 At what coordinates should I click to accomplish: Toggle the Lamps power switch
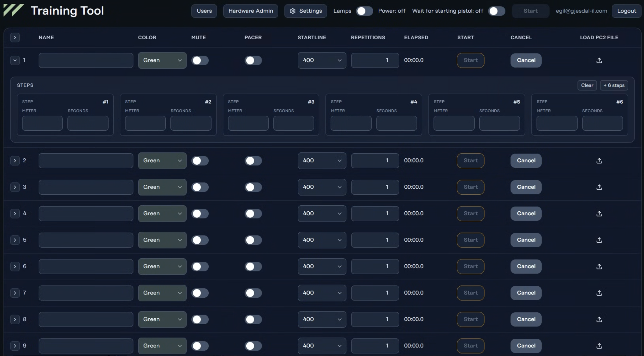[x=364, y=11]
